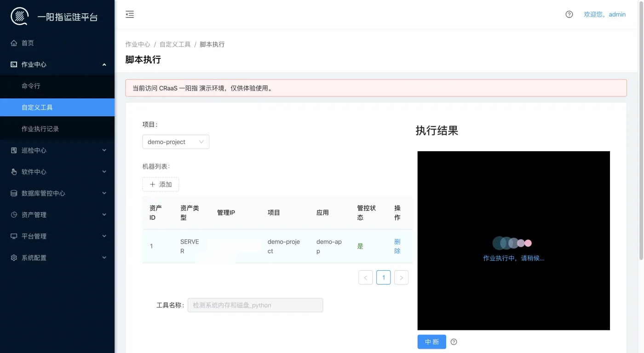Viewport: 644px width, 353px height.
Task: Click the 脚本执行 breadcrumb text
Action: click(x=212, y=45)
